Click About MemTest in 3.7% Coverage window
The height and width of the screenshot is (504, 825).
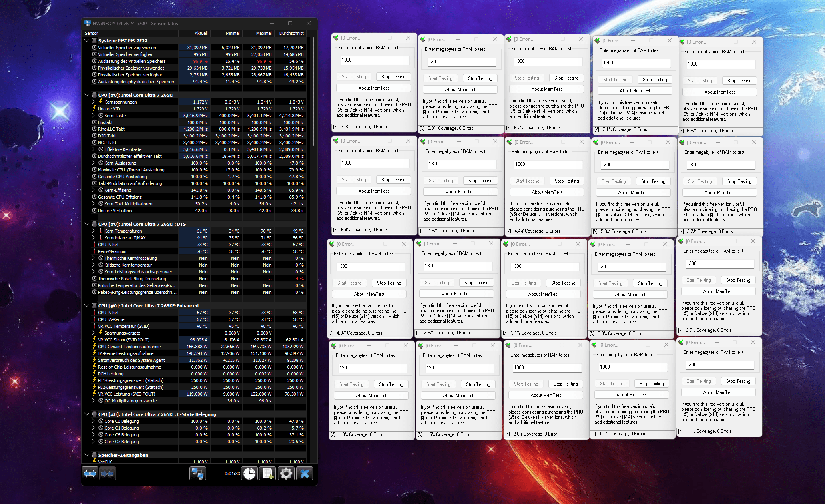[x=719, y=193]
